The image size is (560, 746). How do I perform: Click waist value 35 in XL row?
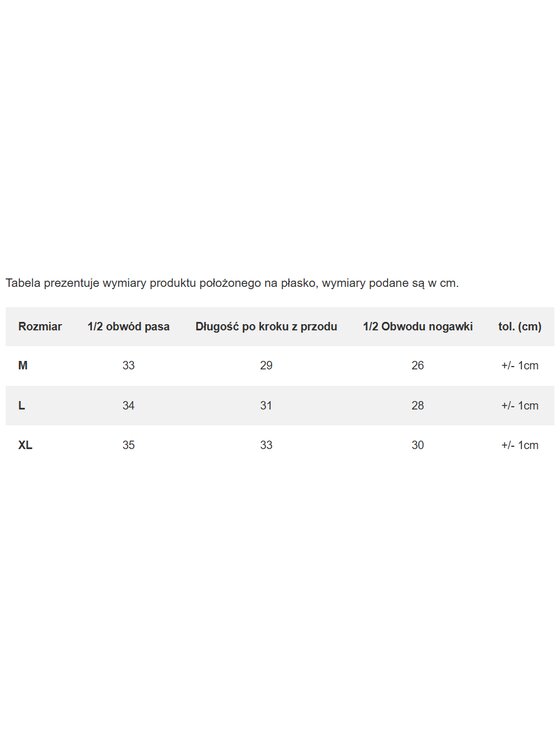128,445
